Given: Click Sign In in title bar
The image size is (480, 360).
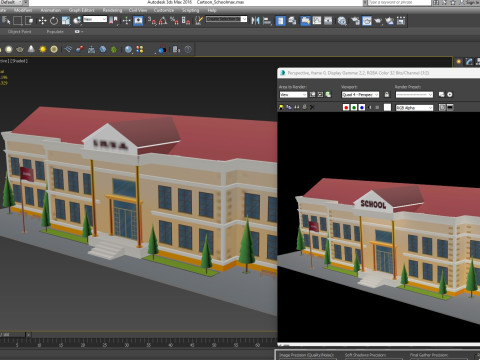Looking at the screenshot, I should click(473, 2).
